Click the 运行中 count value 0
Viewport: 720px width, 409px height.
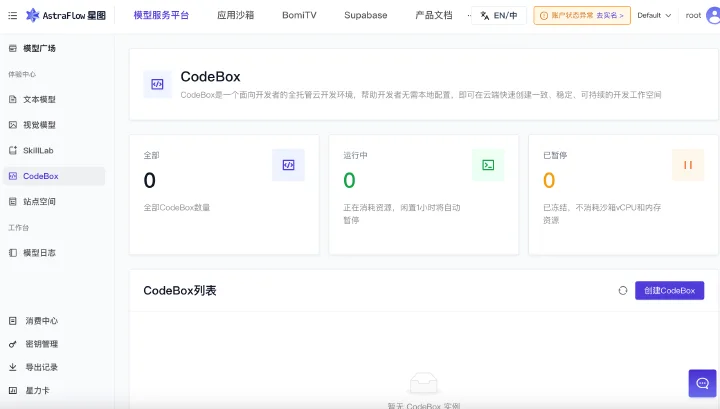click(349, 180)
